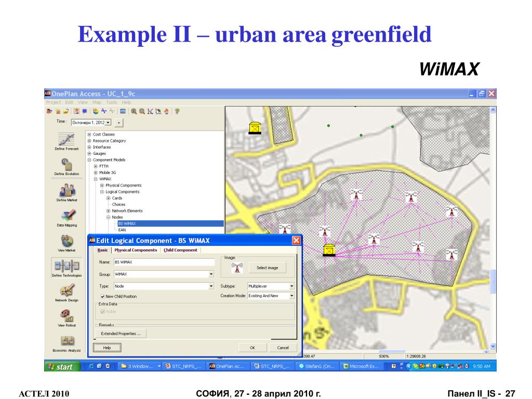Click the yellow central node with pink links
The image size is (532, 399).
(x=329, y=250)
